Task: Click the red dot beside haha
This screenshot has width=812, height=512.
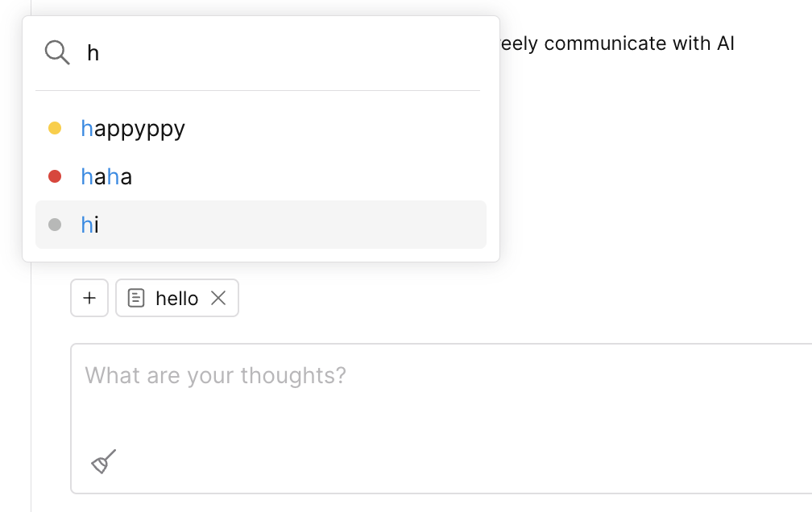Action: click(55, 176)
